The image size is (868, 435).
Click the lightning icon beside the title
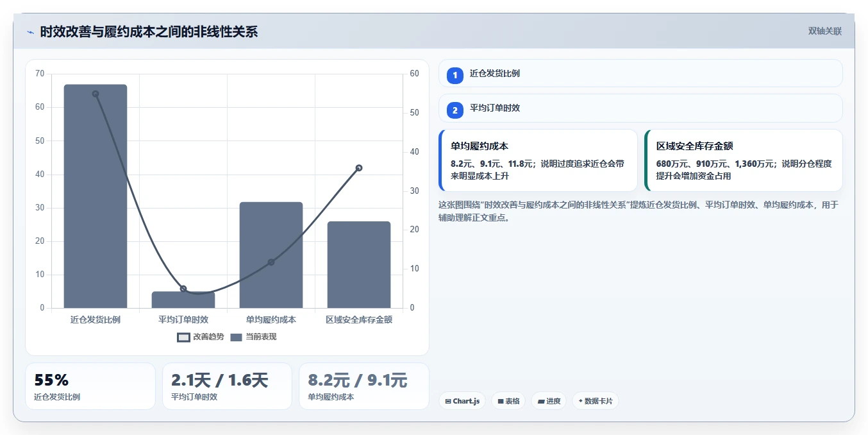click(30, 32)
